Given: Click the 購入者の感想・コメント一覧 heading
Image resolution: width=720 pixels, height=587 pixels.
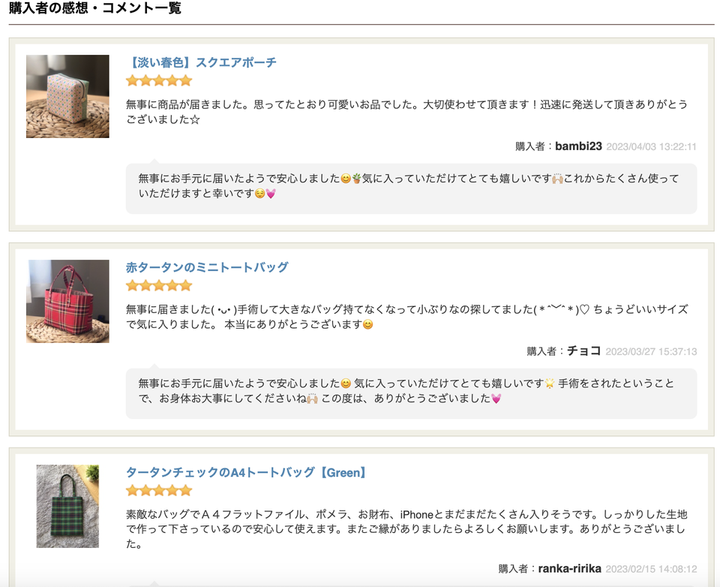Looking at the screenshot, I should point(95,8).
